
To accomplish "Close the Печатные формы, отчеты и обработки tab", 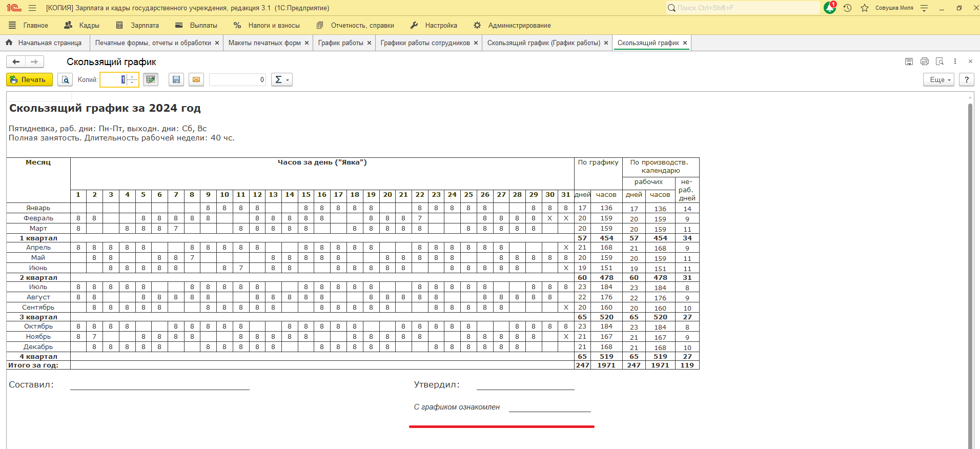I will coord(217,43).
